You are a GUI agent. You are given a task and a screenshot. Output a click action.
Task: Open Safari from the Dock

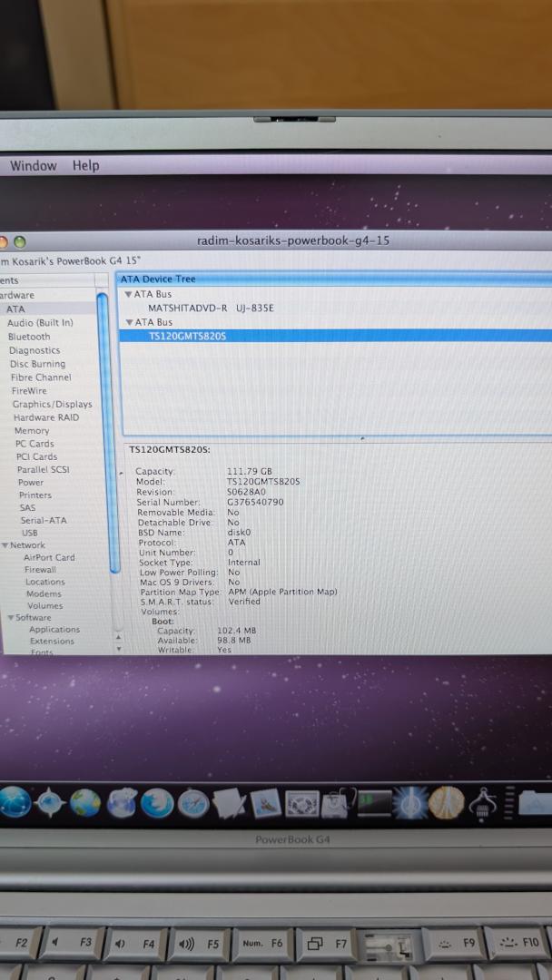tap(193, 802)
